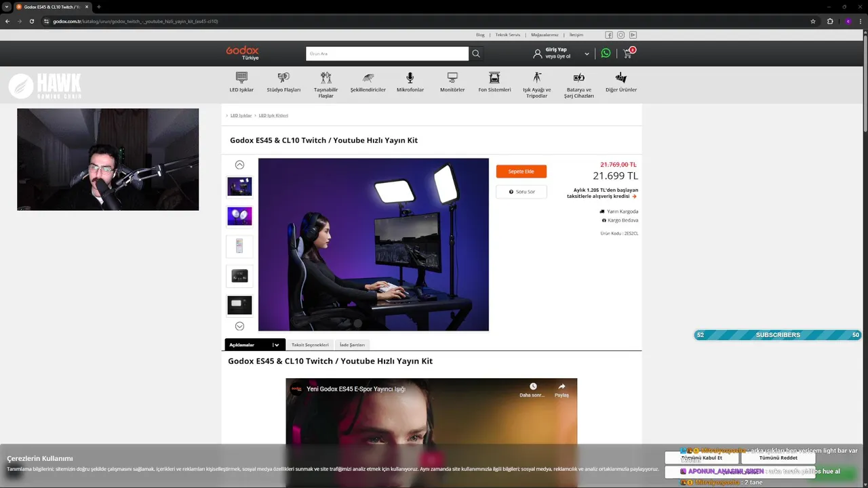
Task: Click LED Işıklar breadcrumb link
Action: (241, 115)
